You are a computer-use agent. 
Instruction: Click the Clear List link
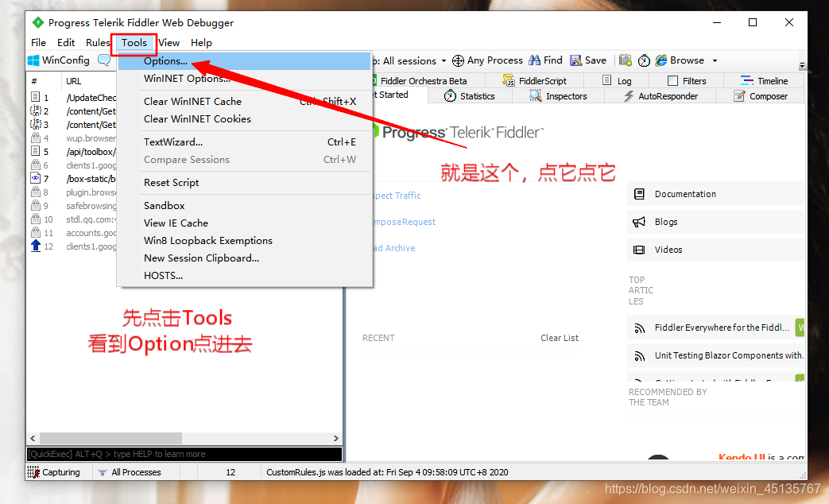coord(560,338)
